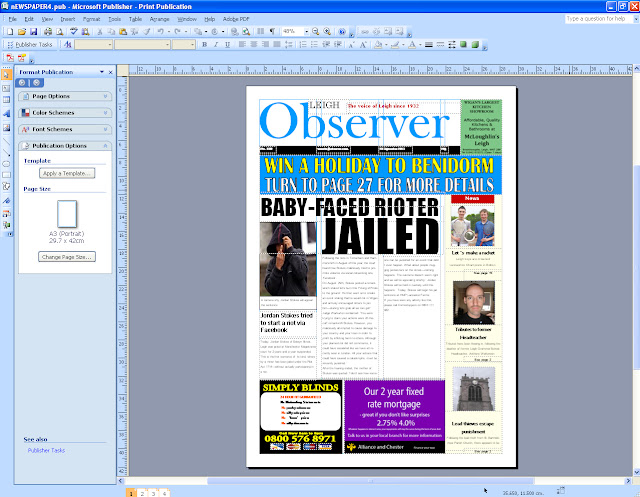Viewport: 640px width, 497px height.
Task: Click the task pane Back arrow button
Action: [x=22, y=83]
